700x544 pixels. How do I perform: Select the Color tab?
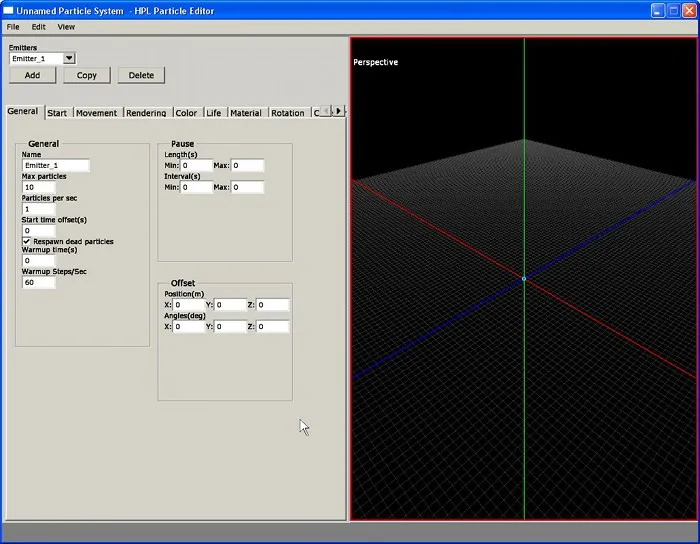186,113
